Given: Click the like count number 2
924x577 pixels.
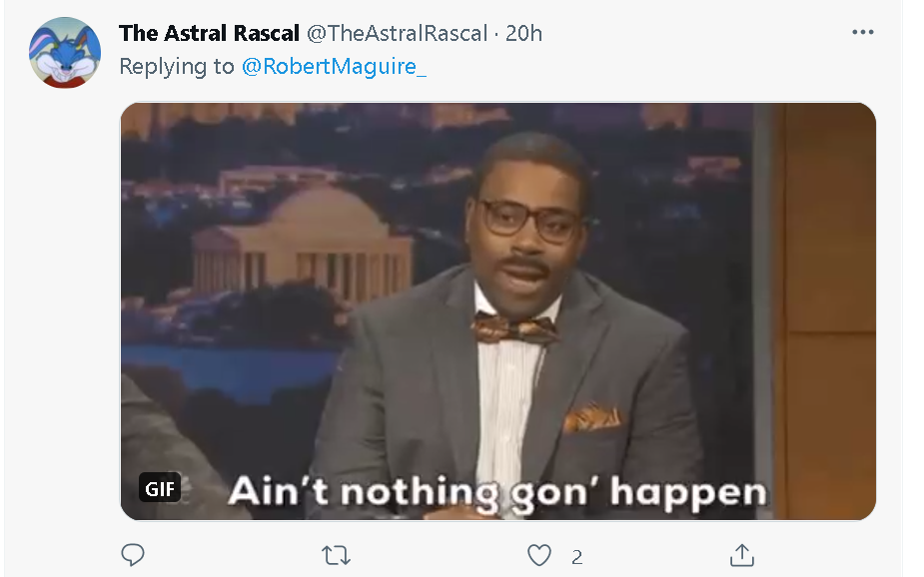Looking at the screenshot, I should coord(577,557).
